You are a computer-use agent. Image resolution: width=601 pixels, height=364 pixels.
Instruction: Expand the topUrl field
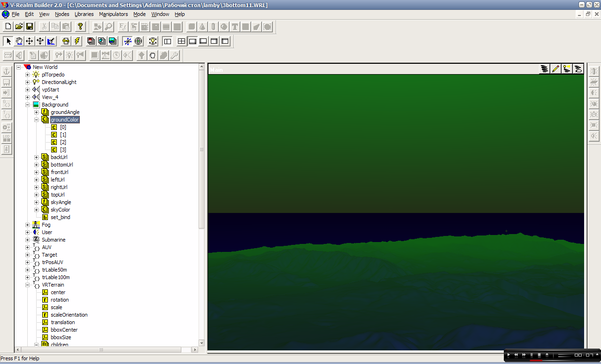tap(37, 195)
